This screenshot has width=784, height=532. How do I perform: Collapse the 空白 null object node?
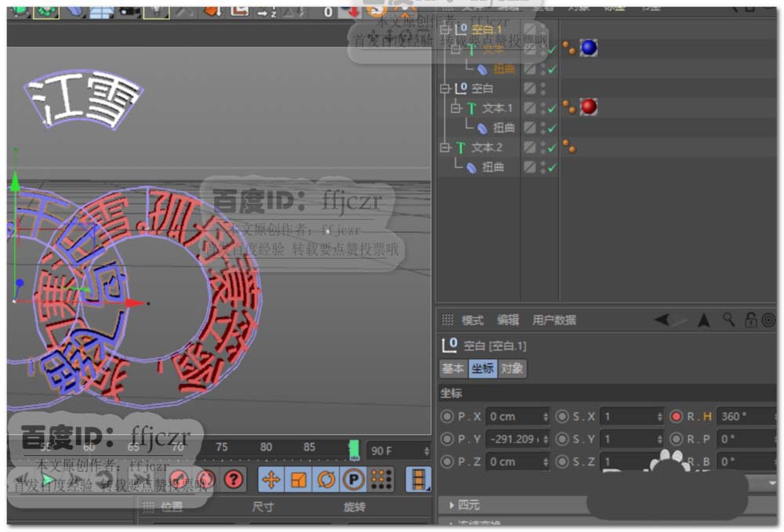coord(445,89)
